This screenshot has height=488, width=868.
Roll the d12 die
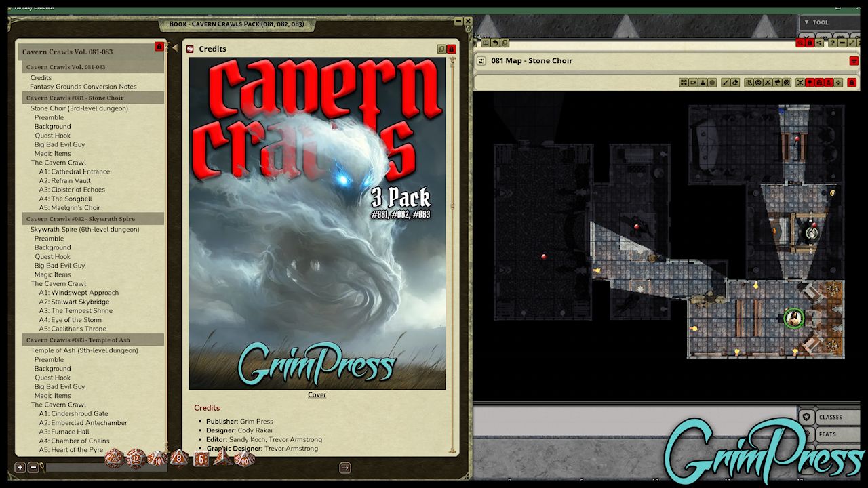click(x=136, y=459)
